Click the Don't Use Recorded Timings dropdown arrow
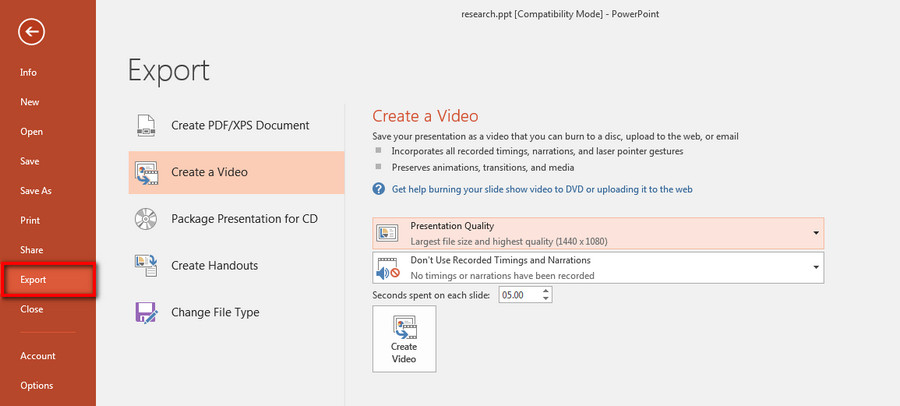Image resolution: width=900 pixels, height=406 pixels. [816, 268]
